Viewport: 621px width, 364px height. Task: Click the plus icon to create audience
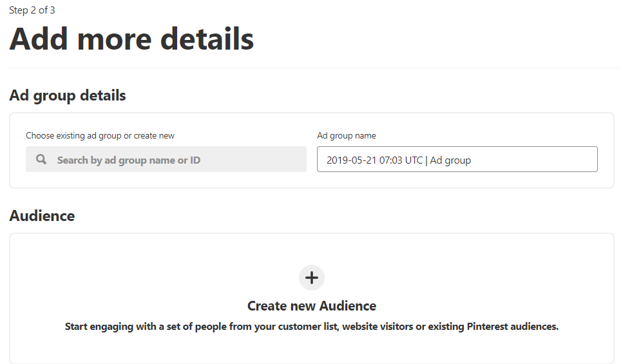pos(312,278)
